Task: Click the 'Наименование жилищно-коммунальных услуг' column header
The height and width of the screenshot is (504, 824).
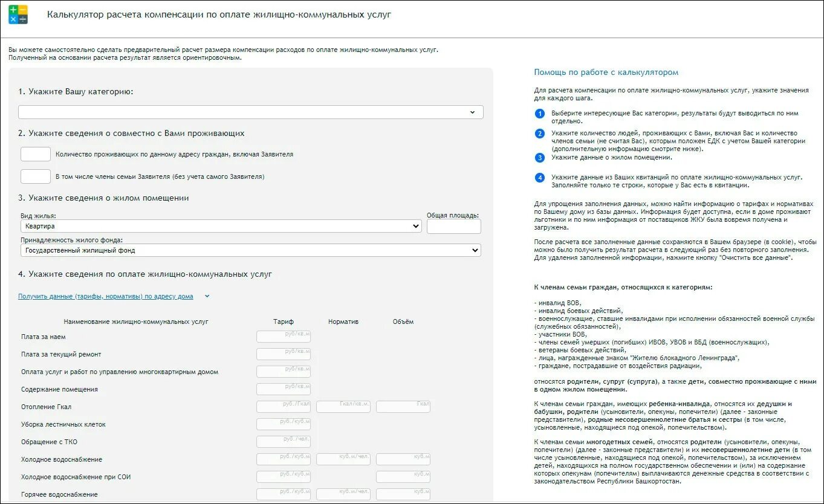Action: coord(136,321)
